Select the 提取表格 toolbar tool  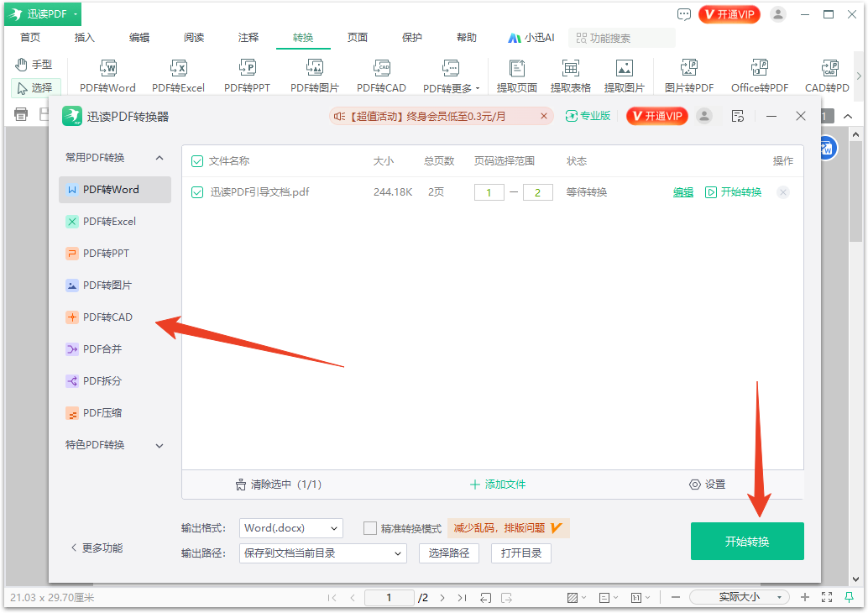[572, 74]
